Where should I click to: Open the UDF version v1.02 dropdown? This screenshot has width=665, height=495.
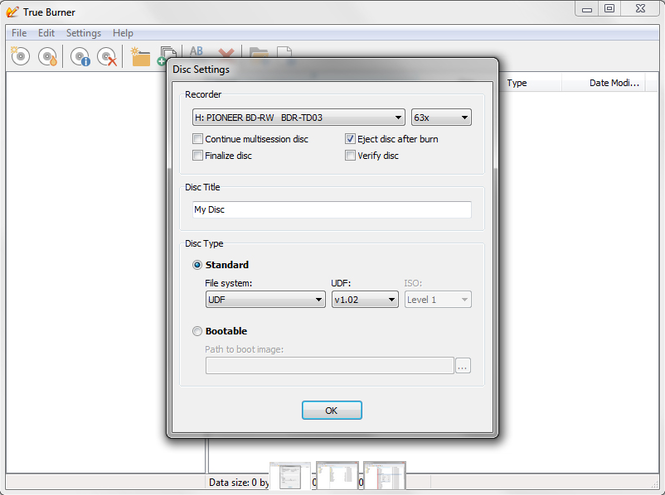[365, 299]
